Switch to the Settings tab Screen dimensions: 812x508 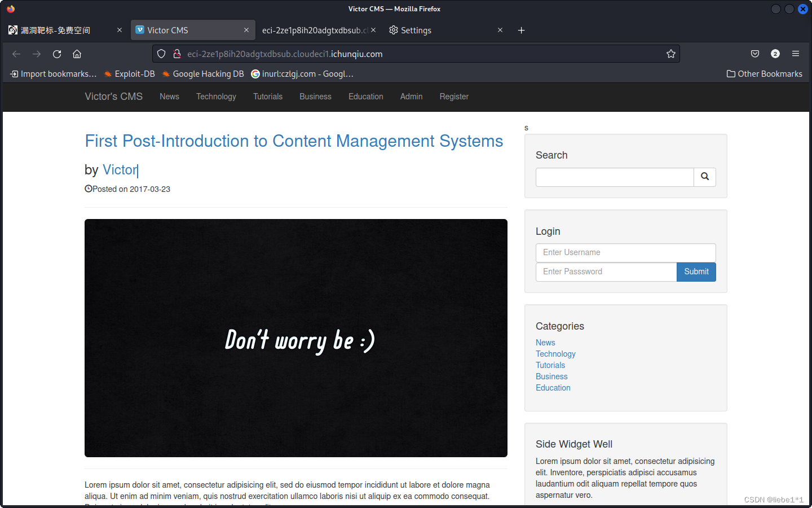pos(445,30)
